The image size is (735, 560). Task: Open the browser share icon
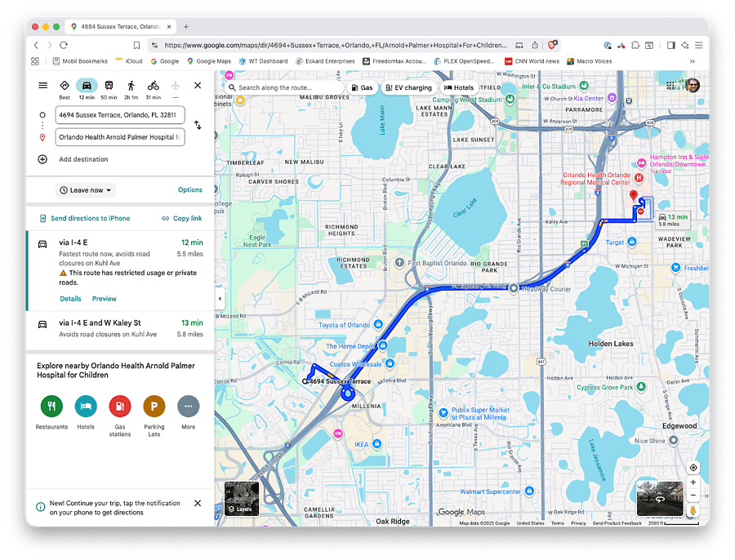pyautogui.click(x=535, y=46)
